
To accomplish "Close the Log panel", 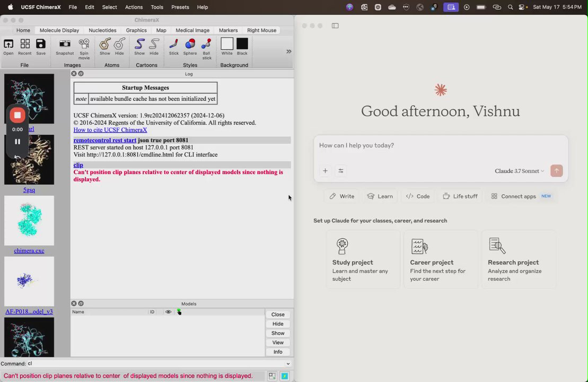I will tap(74, 74).
